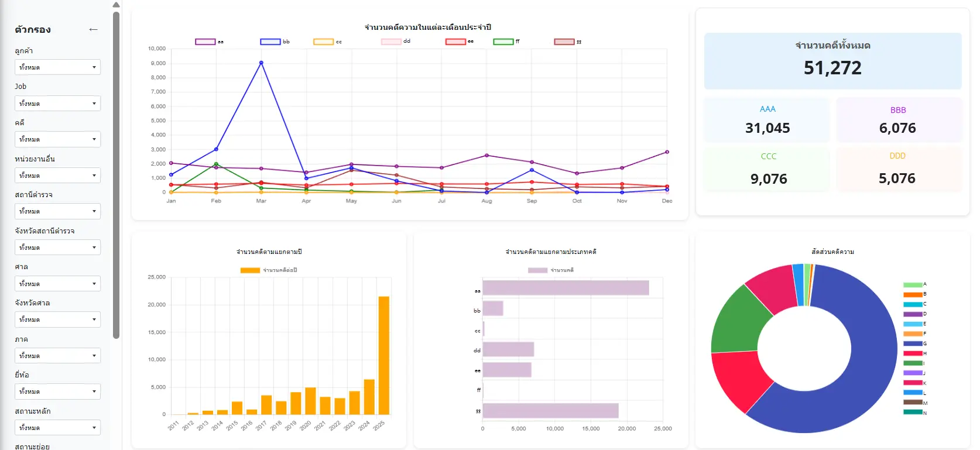Toggle doughnut legend item I
Screen dimensions: 980x450
tap(915, 363)
